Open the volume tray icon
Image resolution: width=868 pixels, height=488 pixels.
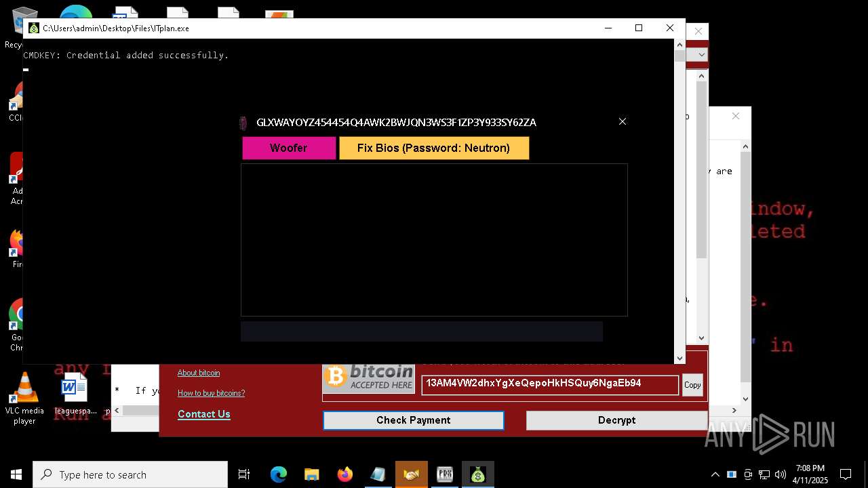[x=781, y=474]
